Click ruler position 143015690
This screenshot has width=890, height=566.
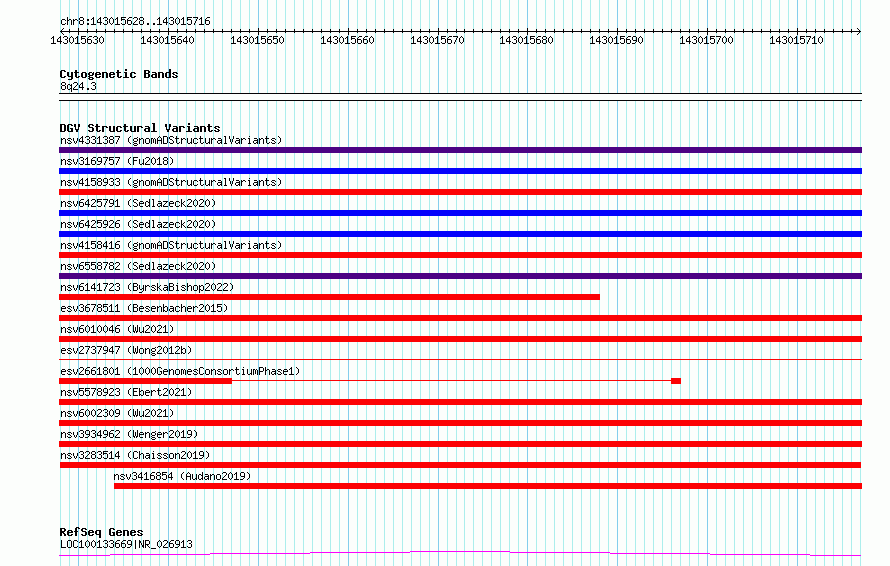[616, 40]
